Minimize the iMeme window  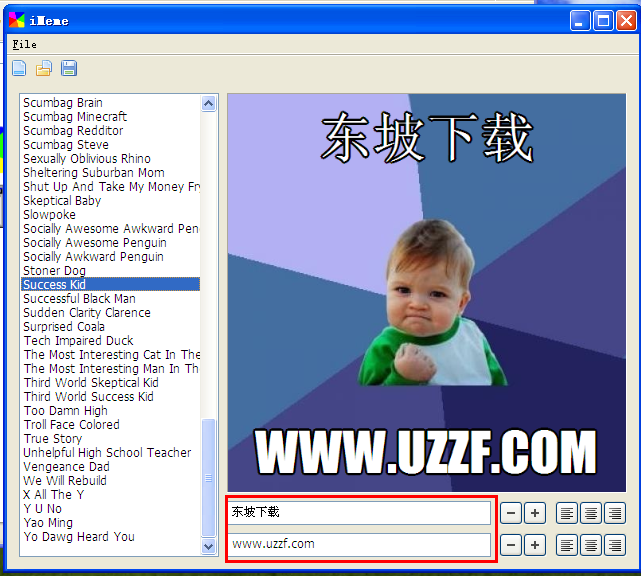580,21
